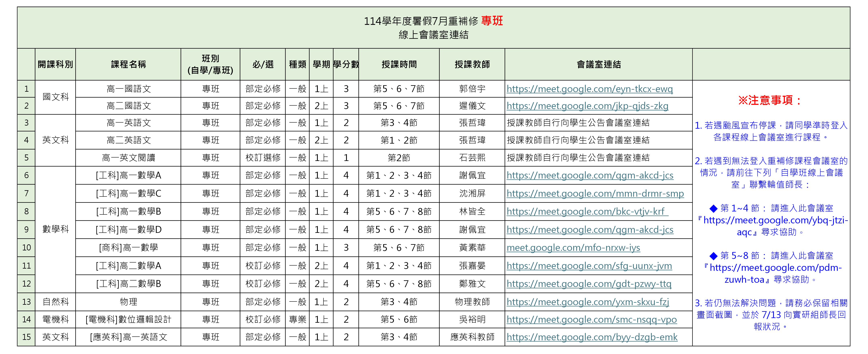Screen dimensions: 868x354
Task: Click the [商科]高一數學 course cell
Action: (128, 247)
